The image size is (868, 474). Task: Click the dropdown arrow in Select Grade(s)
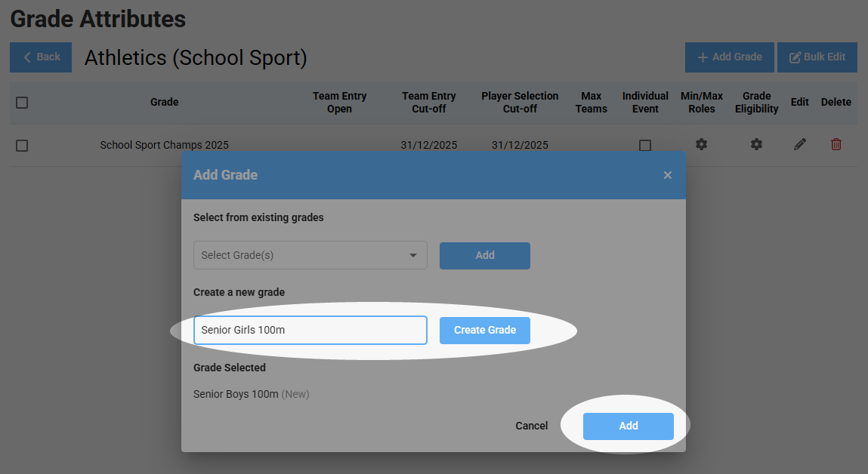pyautogui.click(x=413, y=255)
